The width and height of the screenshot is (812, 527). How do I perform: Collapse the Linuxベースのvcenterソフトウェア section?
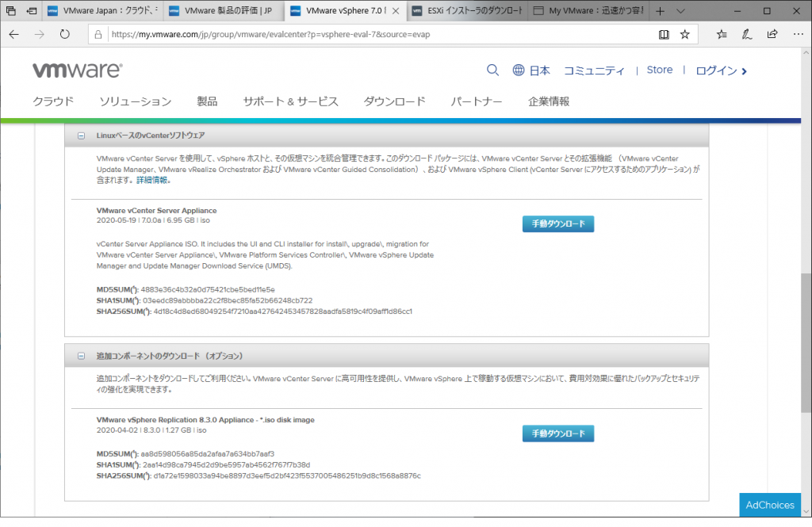(82, 136)
